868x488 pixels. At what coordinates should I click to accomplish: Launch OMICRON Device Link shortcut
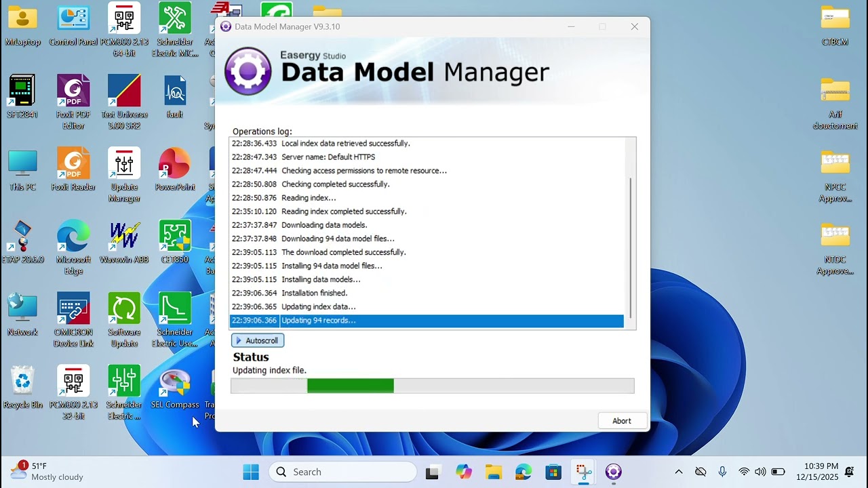click(73, 321)
